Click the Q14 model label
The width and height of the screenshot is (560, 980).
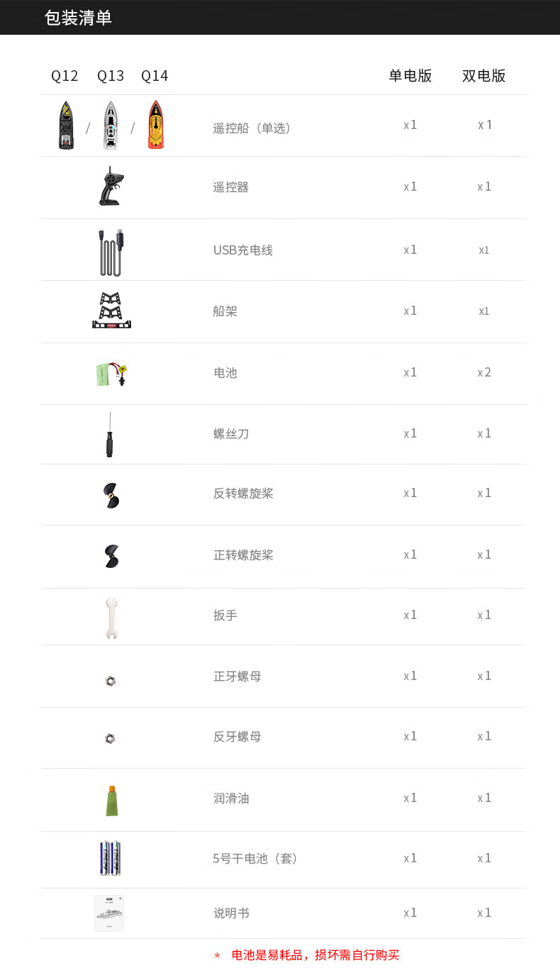pos(155,76)
